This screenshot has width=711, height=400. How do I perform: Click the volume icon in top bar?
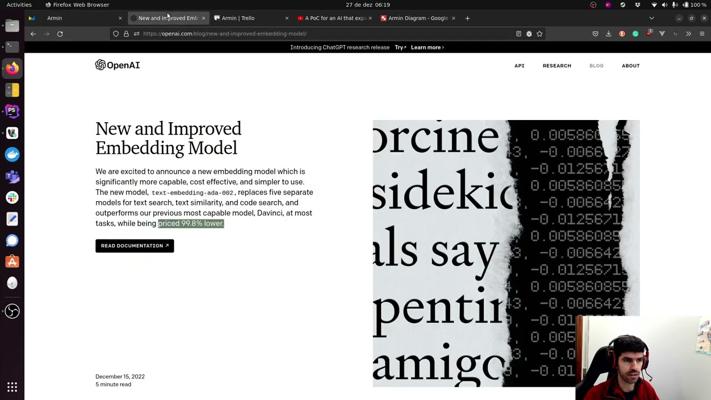[664, 5]
